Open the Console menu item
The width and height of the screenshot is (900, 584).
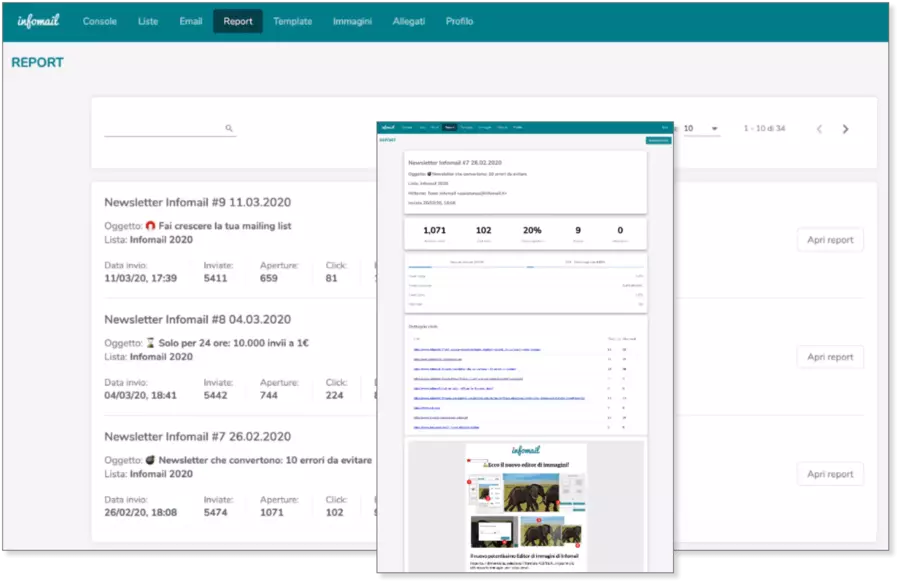pos(99,21)
